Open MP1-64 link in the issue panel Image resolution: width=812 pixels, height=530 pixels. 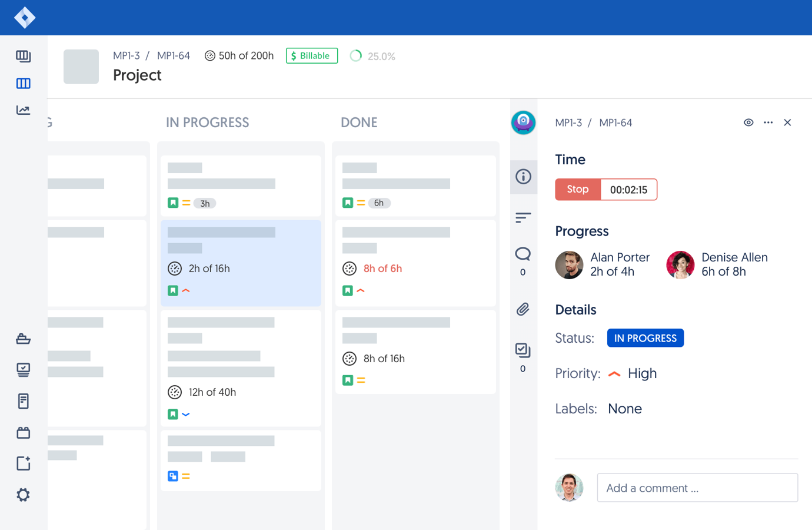[x=615, y=122]
